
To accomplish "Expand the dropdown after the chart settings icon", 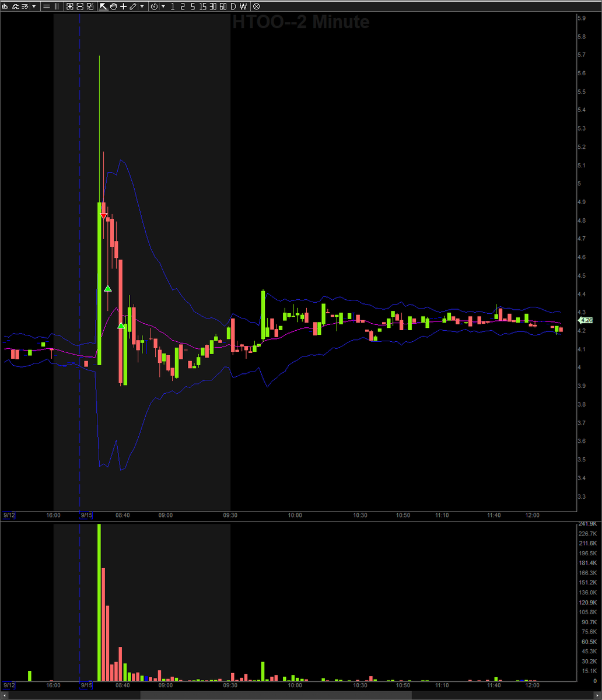I will click(34, 6).
